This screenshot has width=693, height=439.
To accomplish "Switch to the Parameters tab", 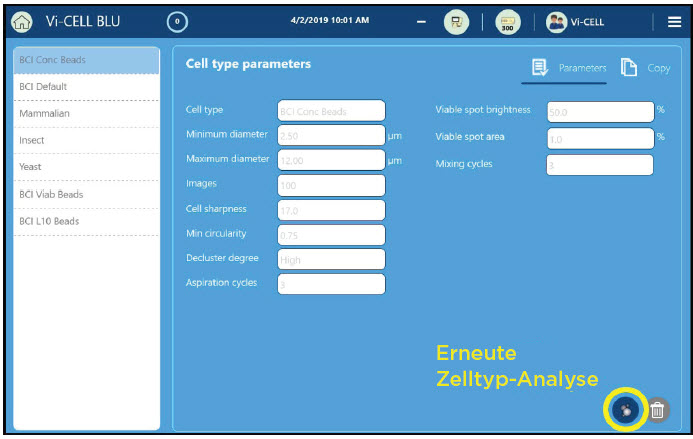I will pyautogui.click(x=583, y=68).
